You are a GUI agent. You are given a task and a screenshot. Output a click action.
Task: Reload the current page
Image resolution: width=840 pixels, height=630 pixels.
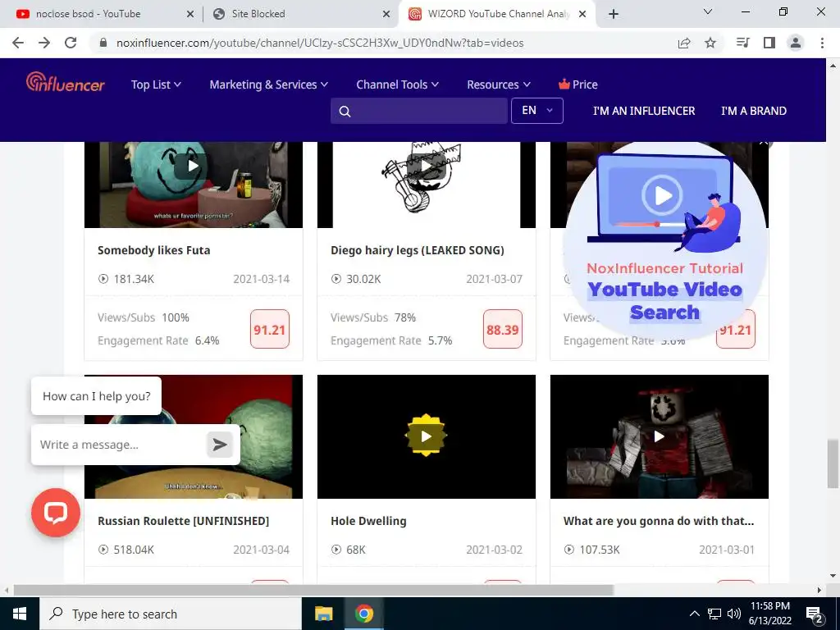pos(71,43)
